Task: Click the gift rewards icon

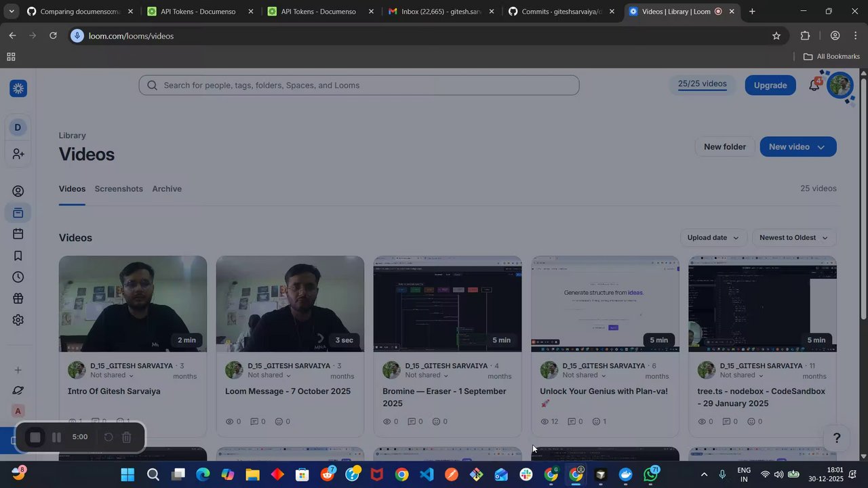Action: [18, 298]
